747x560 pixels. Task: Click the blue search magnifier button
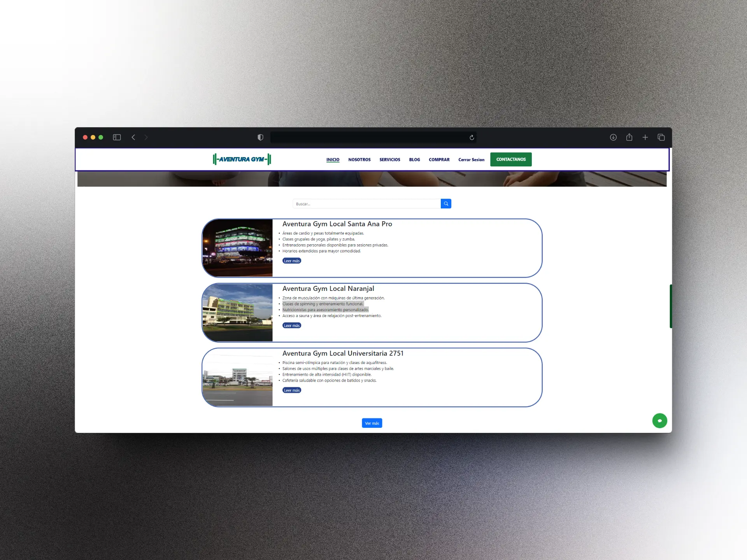click(446, 204)
